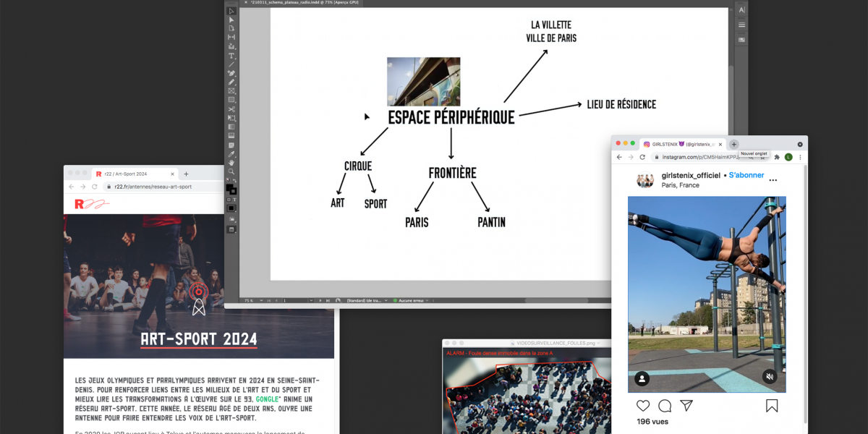Select the Line tool in InDesign
Viewport: 868px width, 434px height.
click(x=231, y=64)
